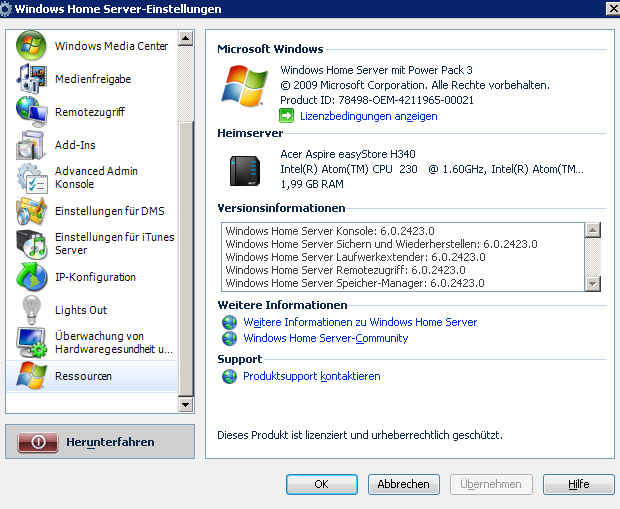Screen dimensions: 620x509
Task: Click the Lights Out lightbulb icon
Action: (31, 310)
